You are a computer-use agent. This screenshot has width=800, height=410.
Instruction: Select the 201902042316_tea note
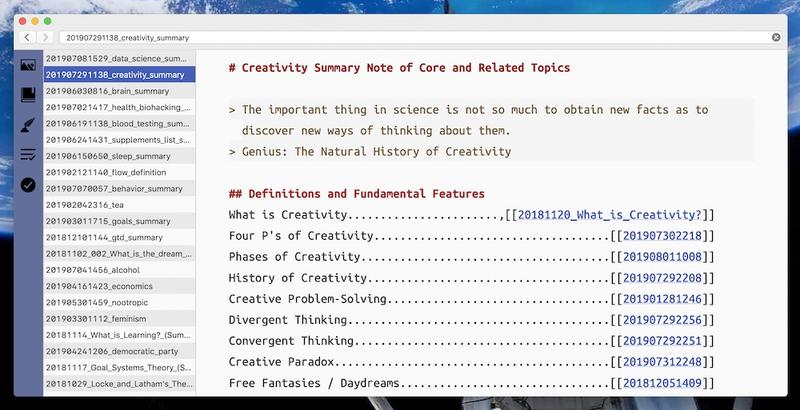point(117,205)
